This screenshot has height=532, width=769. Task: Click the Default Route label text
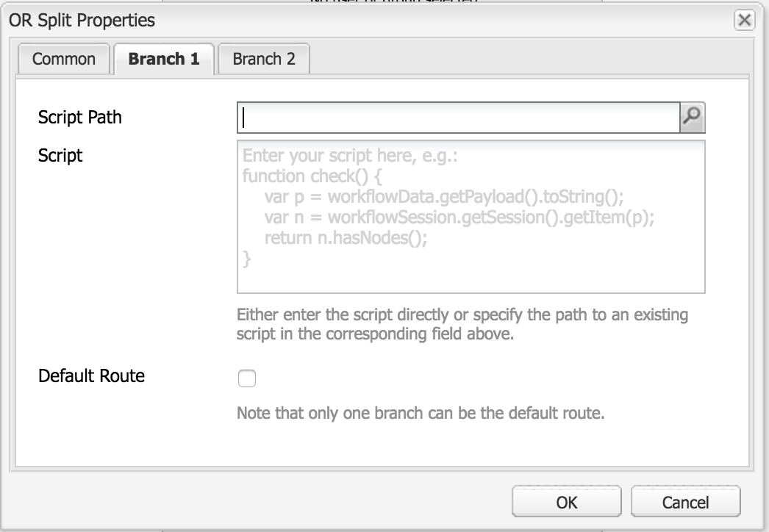91,375
